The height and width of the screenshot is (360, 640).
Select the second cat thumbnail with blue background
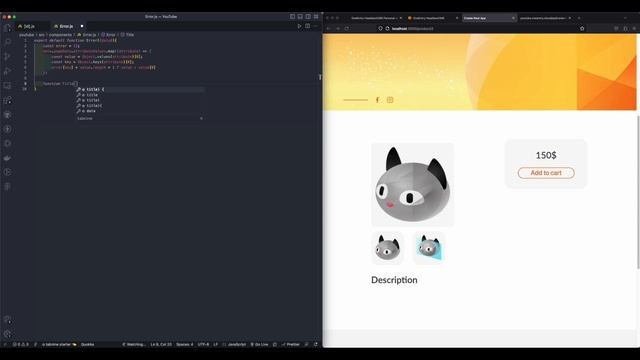coord(429,248)
